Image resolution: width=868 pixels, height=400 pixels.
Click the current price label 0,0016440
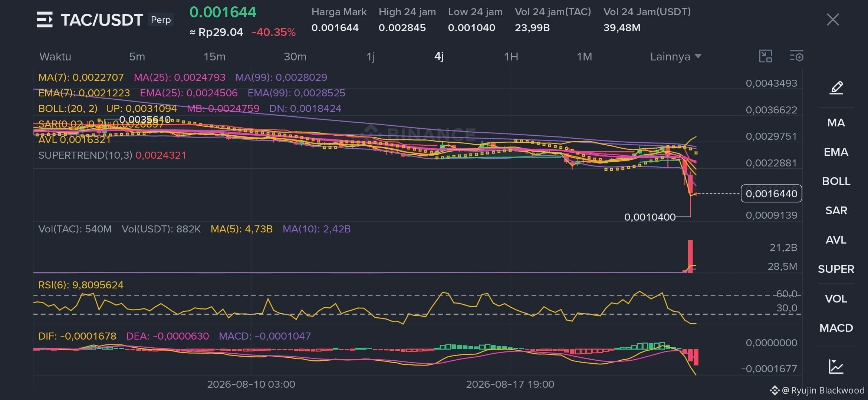pyautogui.click(x=771, y=194)
